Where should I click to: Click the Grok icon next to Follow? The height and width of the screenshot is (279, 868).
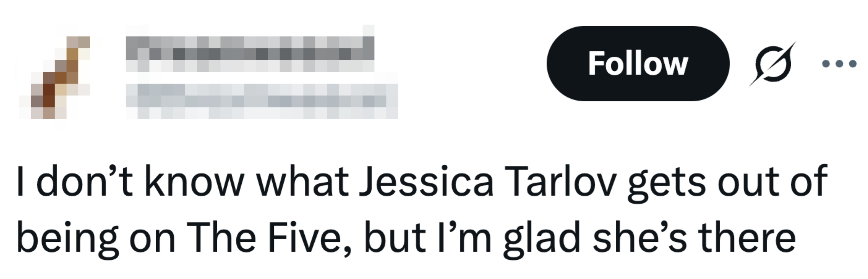pos(772,64)
